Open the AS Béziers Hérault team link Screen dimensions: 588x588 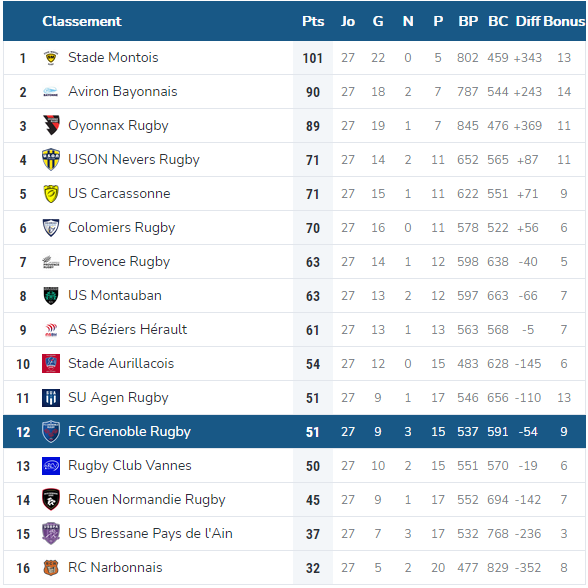pos(128,329)
